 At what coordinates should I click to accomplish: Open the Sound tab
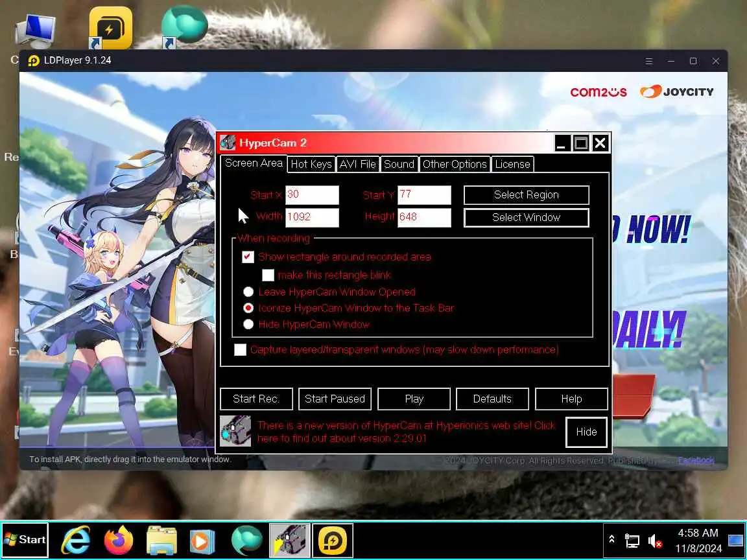pyautogui.click(x=399, y=164)
